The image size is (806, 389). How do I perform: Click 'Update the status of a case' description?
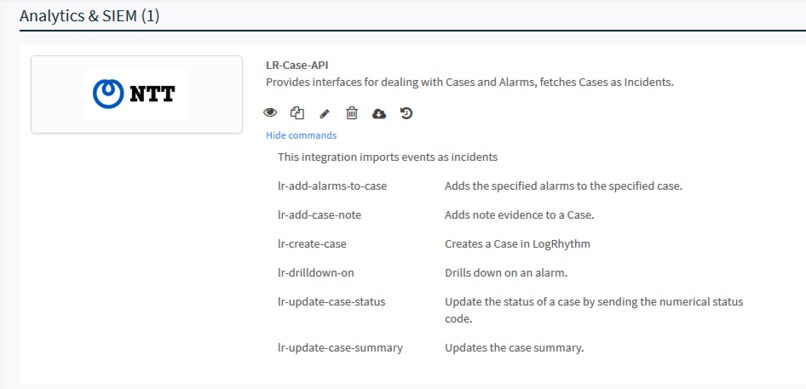coord(594,310)
